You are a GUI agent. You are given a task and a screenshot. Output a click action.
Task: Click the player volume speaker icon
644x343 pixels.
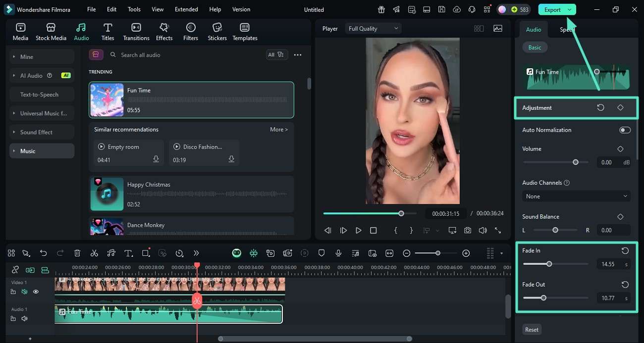coord(483,230)
